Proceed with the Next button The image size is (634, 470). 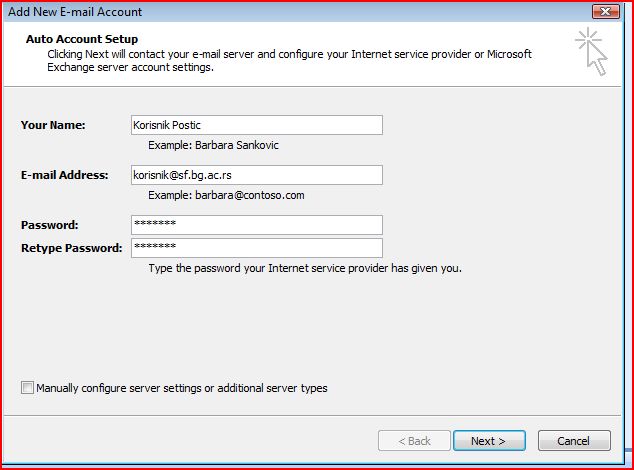[x=489, y=440]
